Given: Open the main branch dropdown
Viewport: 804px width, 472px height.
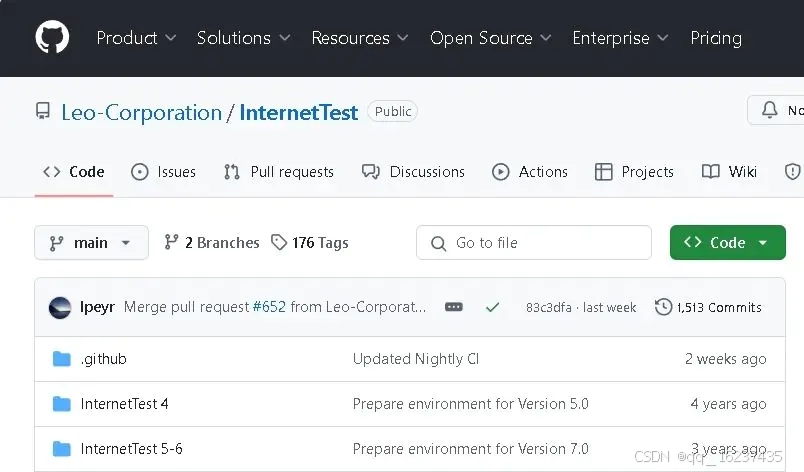Looking at the screenshot, I should click(x=91, y=242).
